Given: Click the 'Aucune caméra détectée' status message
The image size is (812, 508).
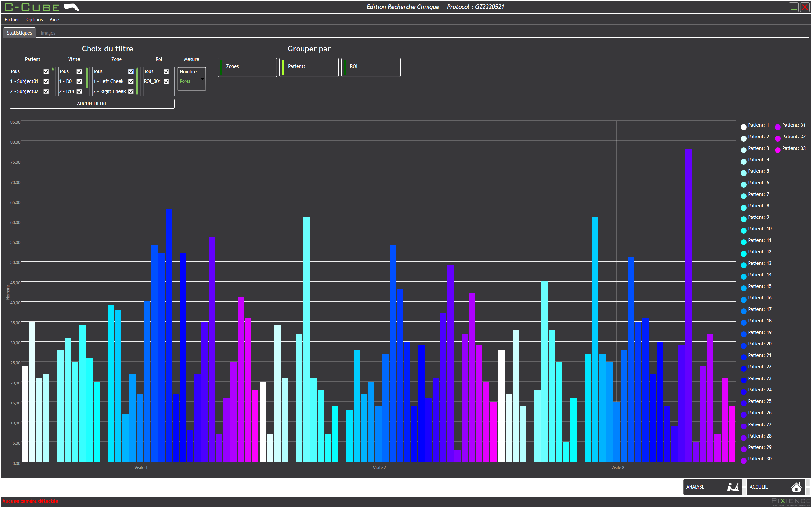Looking at the screenshot, I should click(30, 501).
